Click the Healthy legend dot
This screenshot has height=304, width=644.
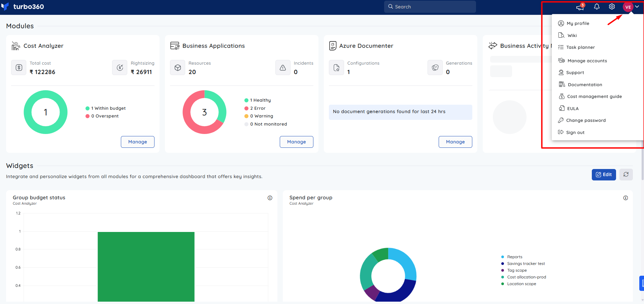(x=246, y=100)
